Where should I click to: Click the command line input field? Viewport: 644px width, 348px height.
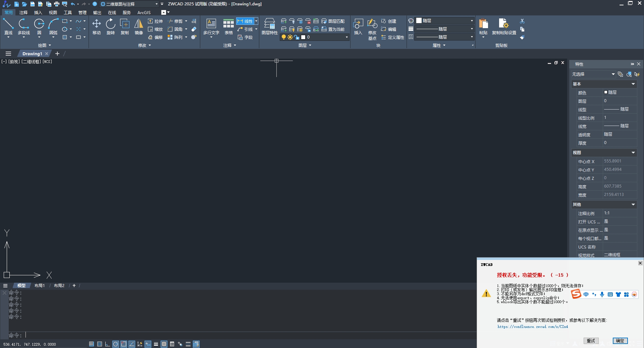pos(250,335)
